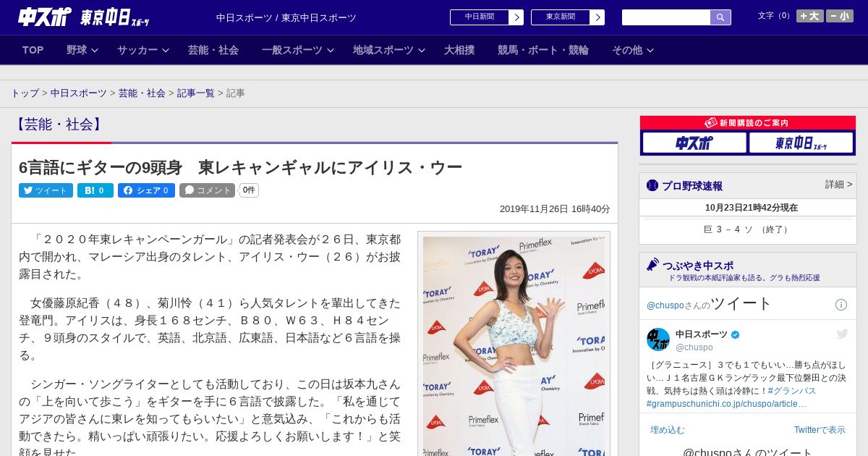
Task: Click the 中スポ logo in header
Action: click(x=45, y=17)
